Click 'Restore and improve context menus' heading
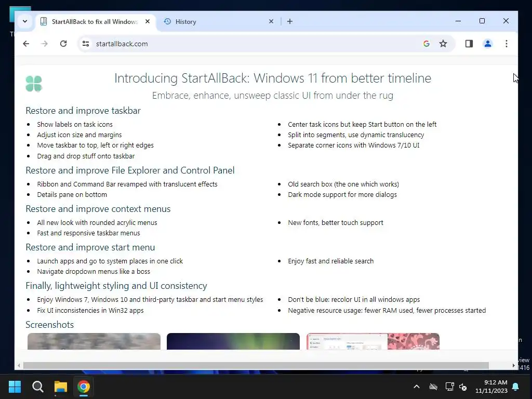This screenshot has height=399, width=532. pos(98,209)
